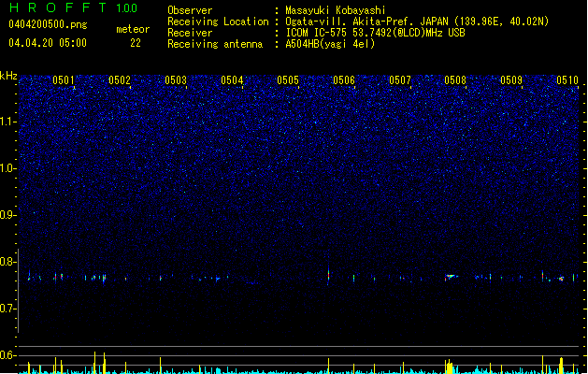The height and width of the screenshot is (374, 588).
Task: Click the 0508 time marker
Action: click(x=455, y=80)
